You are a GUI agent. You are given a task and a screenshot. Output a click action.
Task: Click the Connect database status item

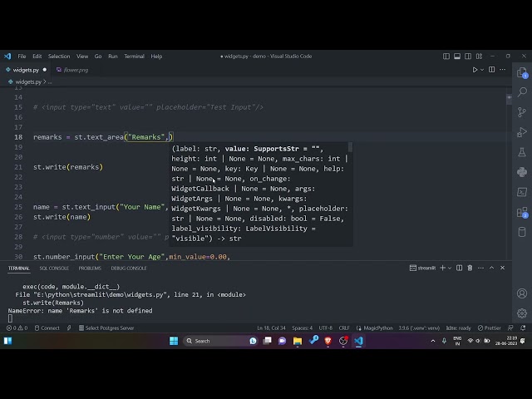coord(47,328)
